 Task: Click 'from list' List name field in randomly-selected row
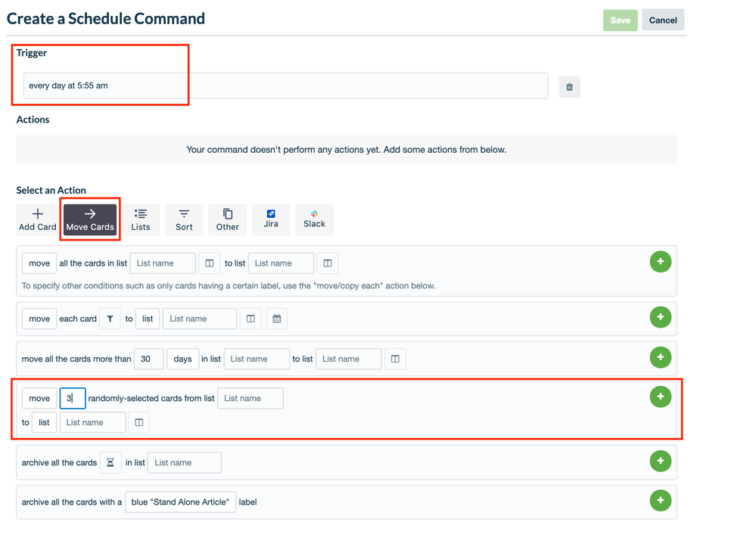click(250, 398)
